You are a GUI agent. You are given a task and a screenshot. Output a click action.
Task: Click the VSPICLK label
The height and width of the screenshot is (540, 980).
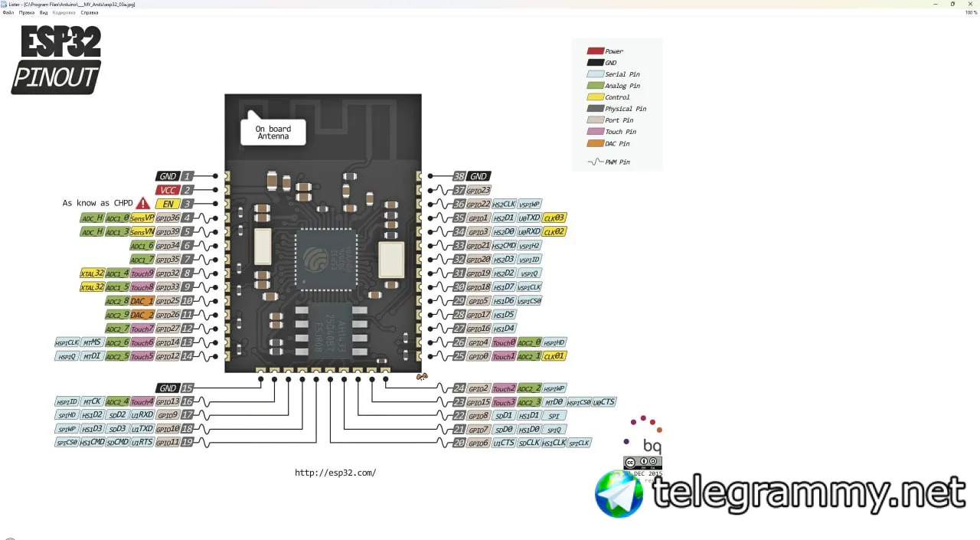coord(529,287)
